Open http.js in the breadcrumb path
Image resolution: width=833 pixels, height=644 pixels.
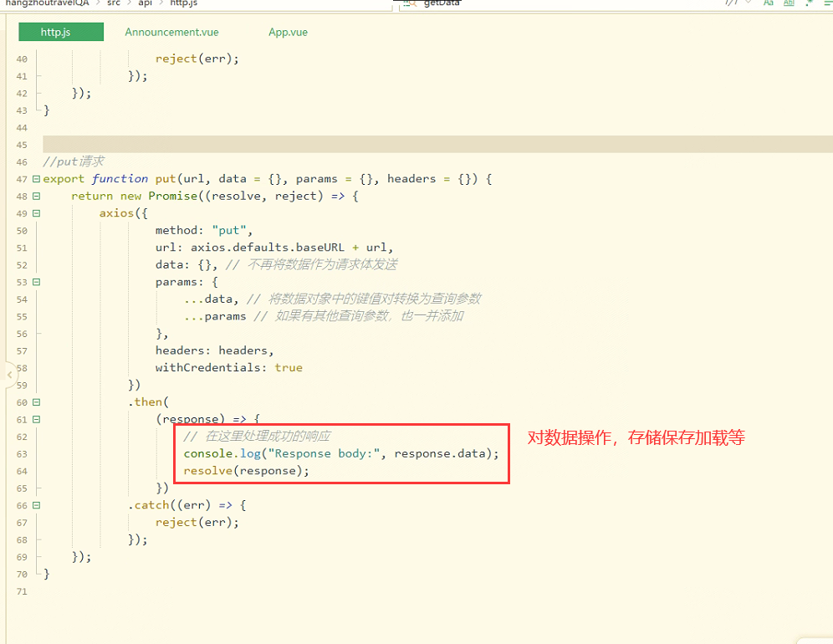182,3
